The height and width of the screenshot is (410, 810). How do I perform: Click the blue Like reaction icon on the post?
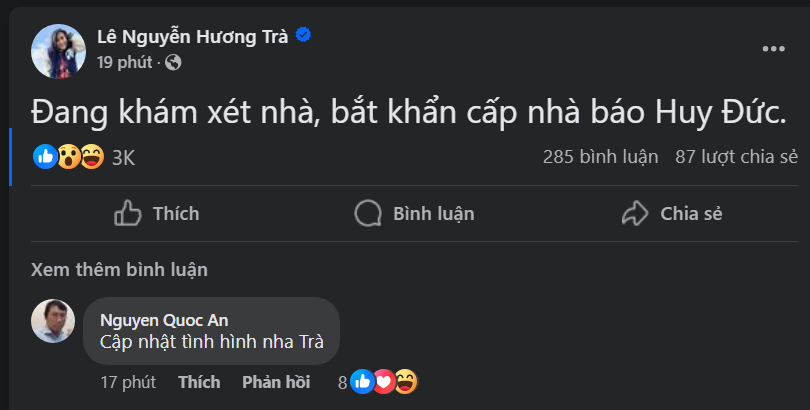[x=45, y=156]
